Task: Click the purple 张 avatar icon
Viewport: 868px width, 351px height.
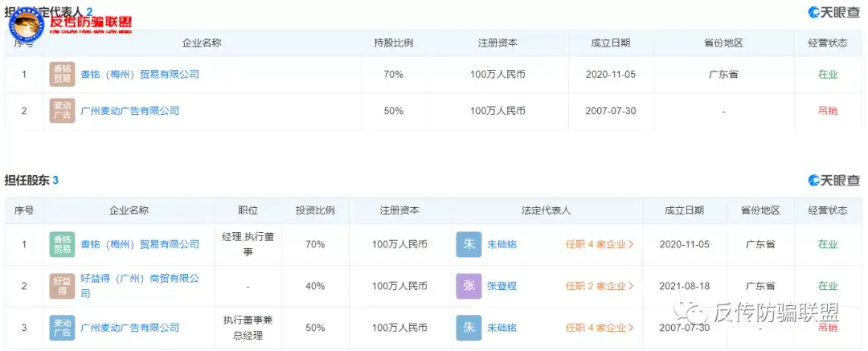Action: [469, 286]
